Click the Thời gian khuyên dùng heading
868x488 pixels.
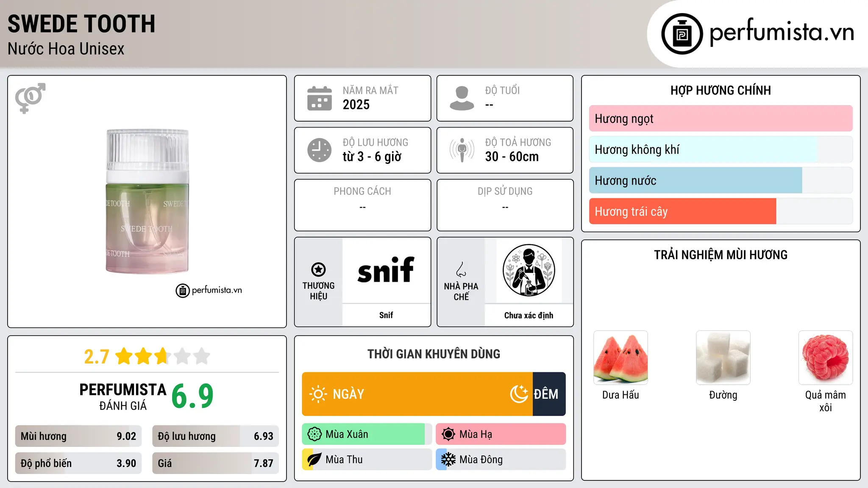(x=434, y=354)
